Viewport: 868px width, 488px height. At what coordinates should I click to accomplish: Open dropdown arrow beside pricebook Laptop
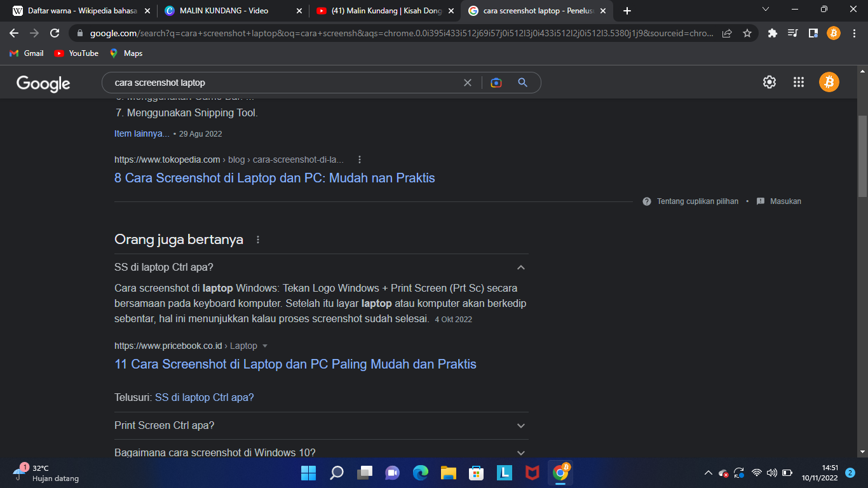[265, 346]
